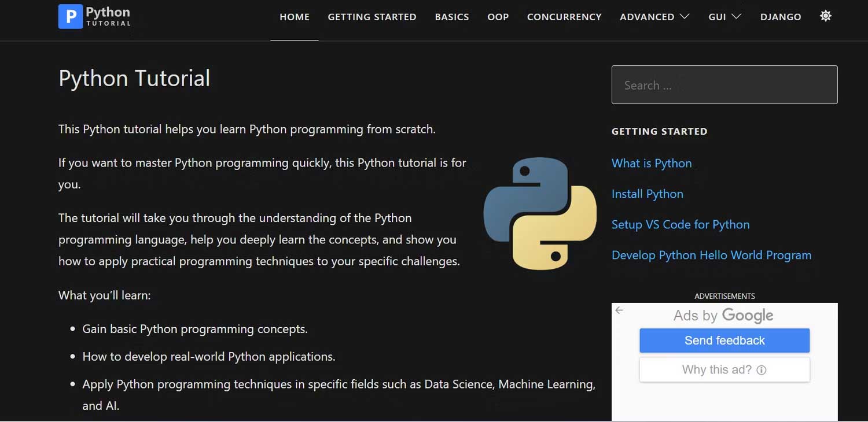
Task: Open Develop Python Hello World Program
Action: [x=711, y=255]
